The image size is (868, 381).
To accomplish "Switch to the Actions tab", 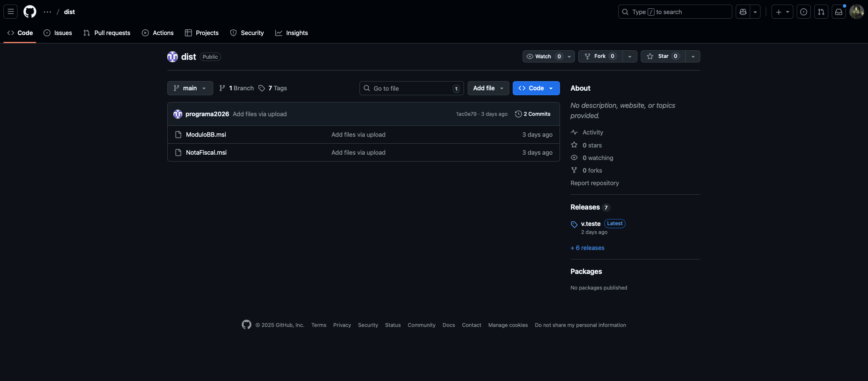I will click(x=158, y=33).
